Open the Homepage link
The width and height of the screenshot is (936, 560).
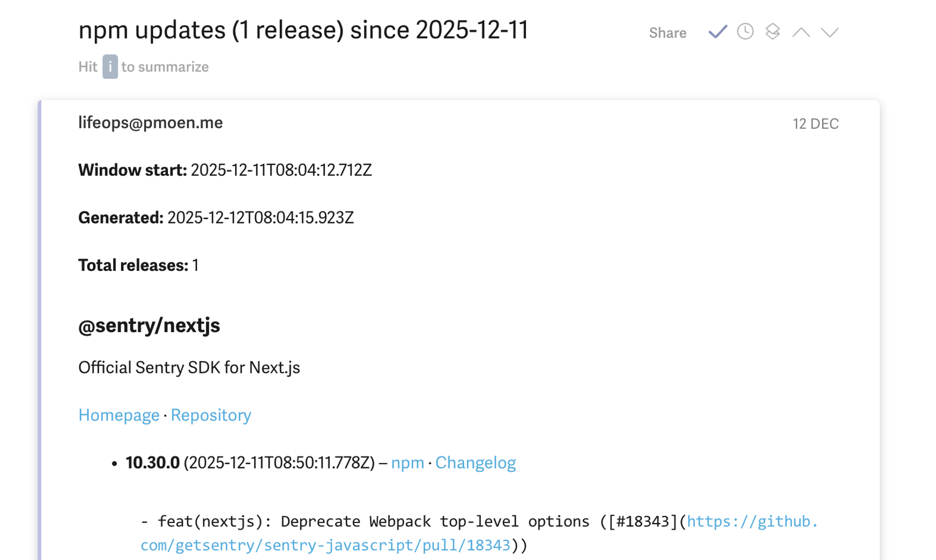(119, 415)
